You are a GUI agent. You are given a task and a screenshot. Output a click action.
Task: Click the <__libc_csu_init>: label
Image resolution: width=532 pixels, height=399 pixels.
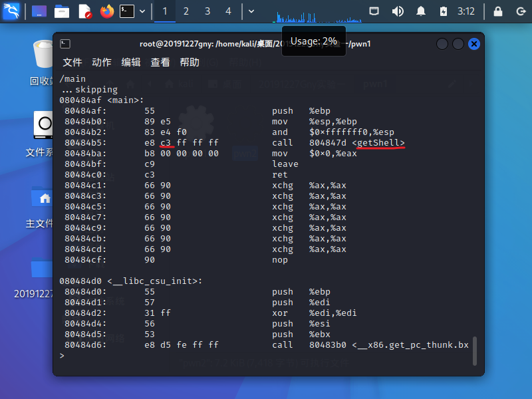pos(155,281)
